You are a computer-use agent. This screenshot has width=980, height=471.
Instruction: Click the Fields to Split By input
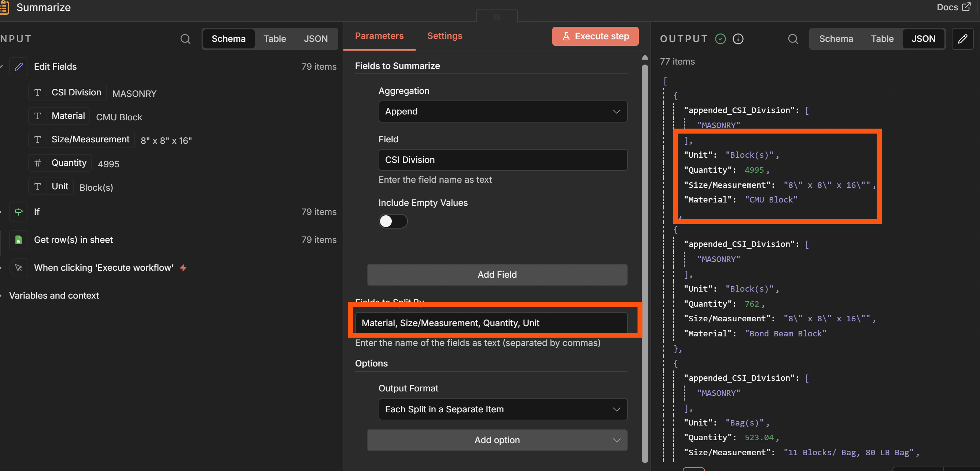pyautogui.click(x=491, y=323)
